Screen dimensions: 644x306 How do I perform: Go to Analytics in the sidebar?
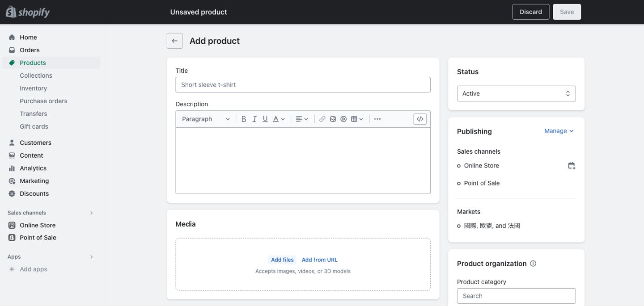tap(33, 168)
